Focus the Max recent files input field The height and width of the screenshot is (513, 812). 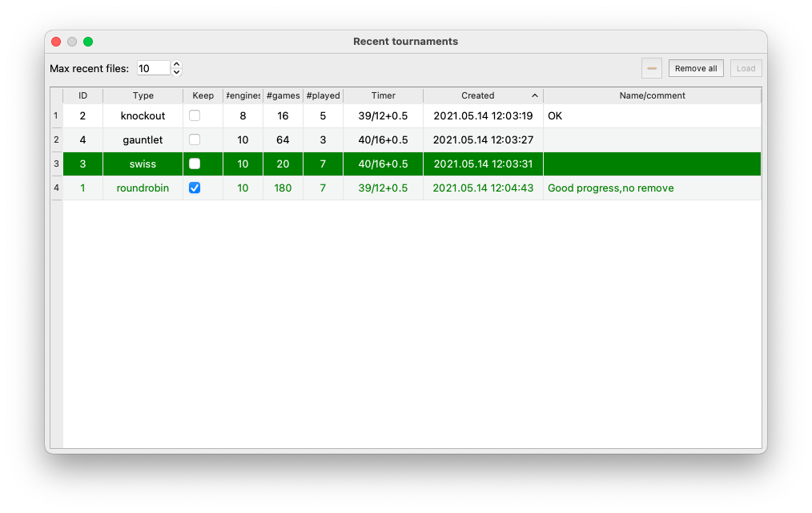click(153, 69)
